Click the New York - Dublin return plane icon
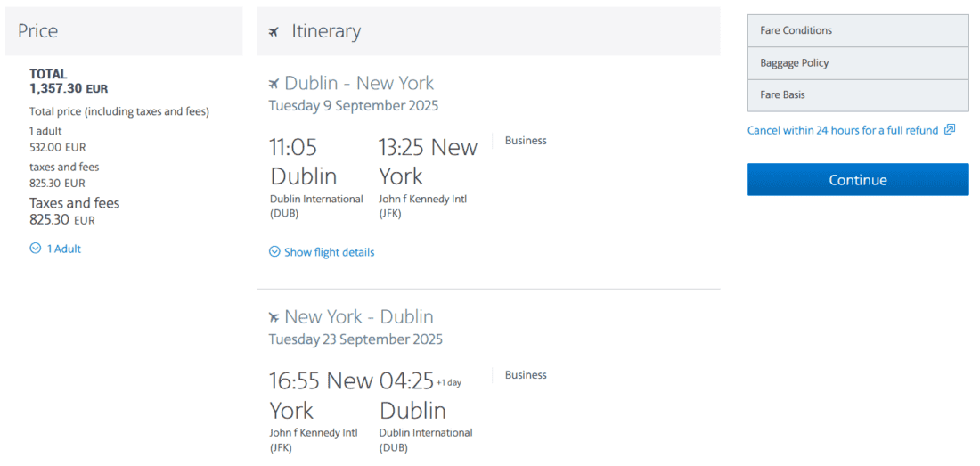This screenshot has width=980, height=466. pos(274,317)
